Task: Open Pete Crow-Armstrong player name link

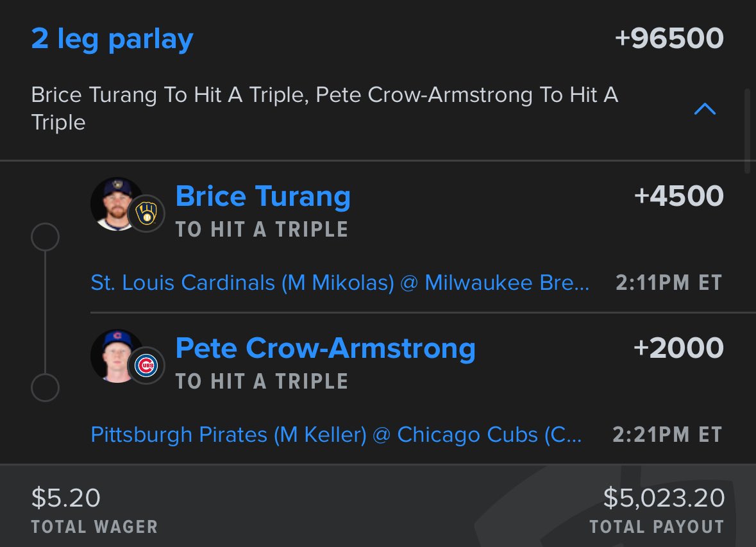Action: click(325, 348)
